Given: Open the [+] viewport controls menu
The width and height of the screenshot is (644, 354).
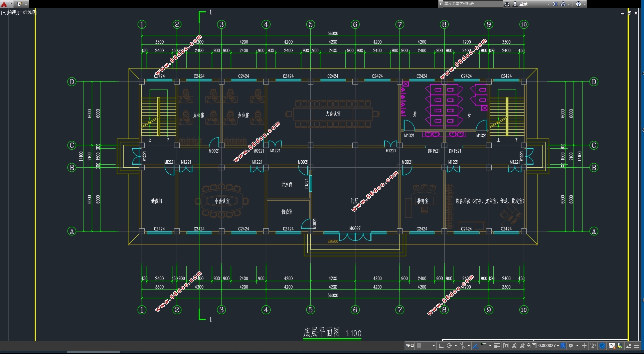Looking at the screenshot, I should [4, 12].
